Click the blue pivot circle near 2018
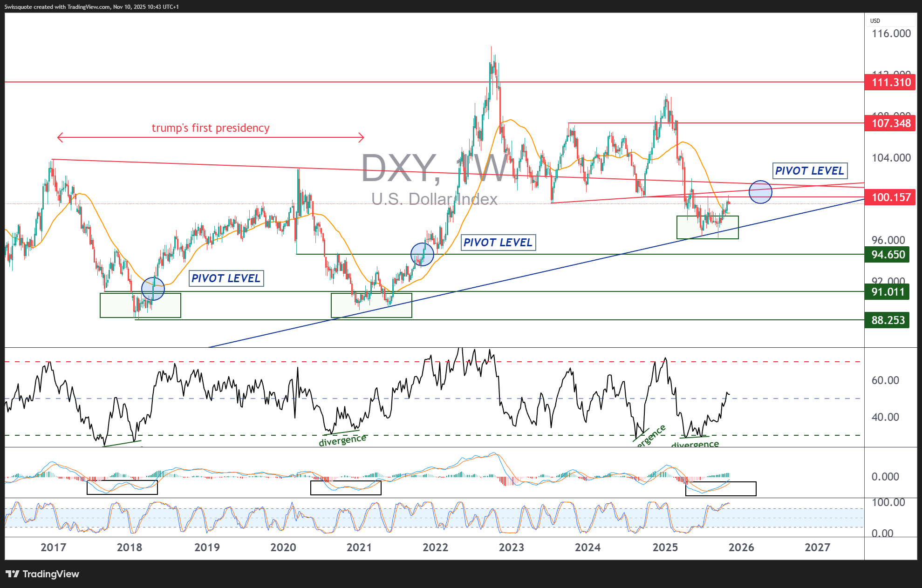Image resolution: width=922 pixels, height=588 pixels. [x=153, y=289]
